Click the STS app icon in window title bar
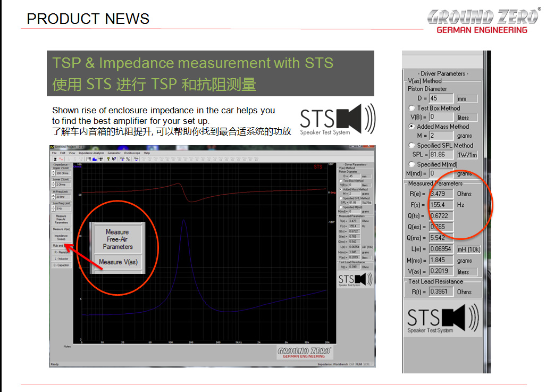This screenshot has width=546, height=392. pos(52,147)
